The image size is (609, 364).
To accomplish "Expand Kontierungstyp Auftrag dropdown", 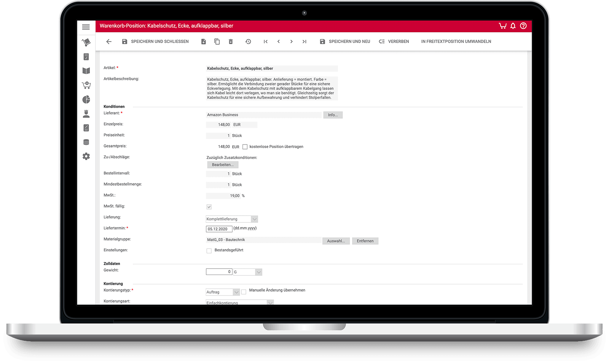I will tap(236, 292).
